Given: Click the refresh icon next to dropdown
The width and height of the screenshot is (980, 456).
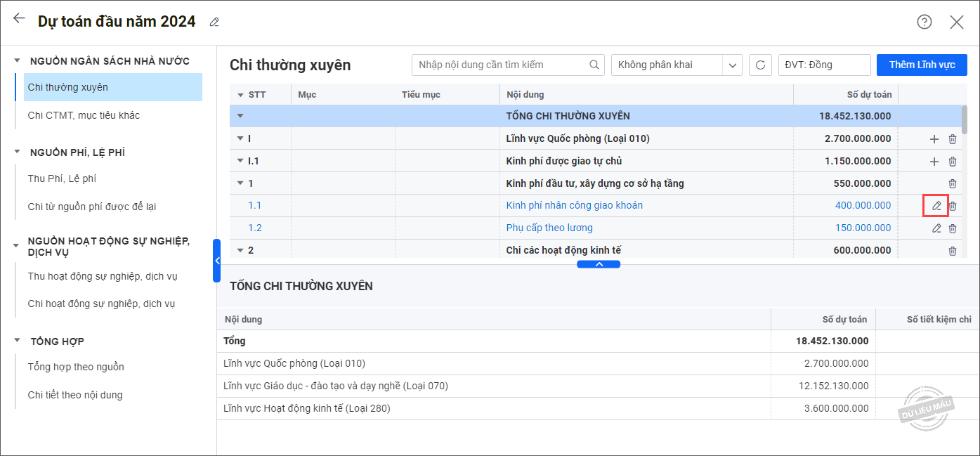Looking at the screenshot, I should click(760, 65).
